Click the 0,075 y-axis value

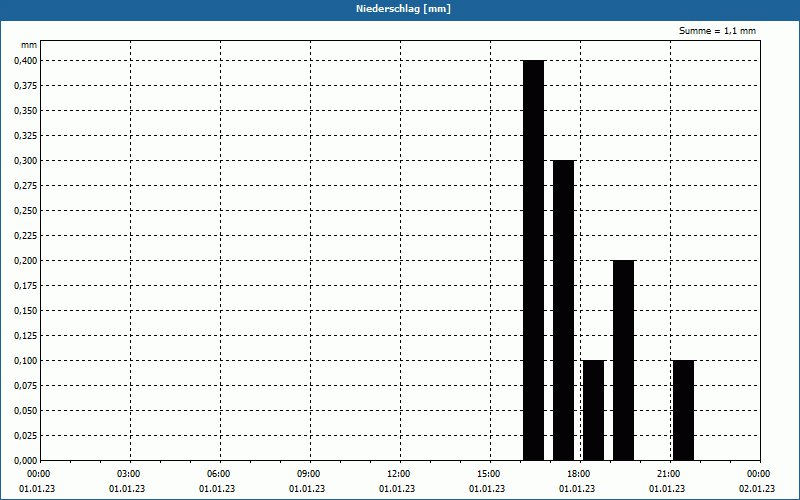(26, 386)
